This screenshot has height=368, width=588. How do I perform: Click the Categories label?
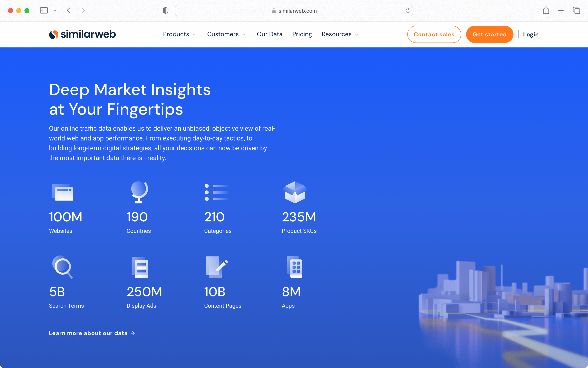(218, 231)
